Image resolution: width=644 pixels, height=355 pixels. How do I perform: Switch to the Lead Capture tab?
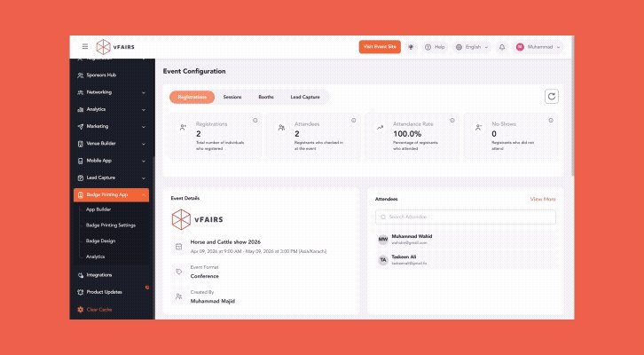[x=305, y=97]
